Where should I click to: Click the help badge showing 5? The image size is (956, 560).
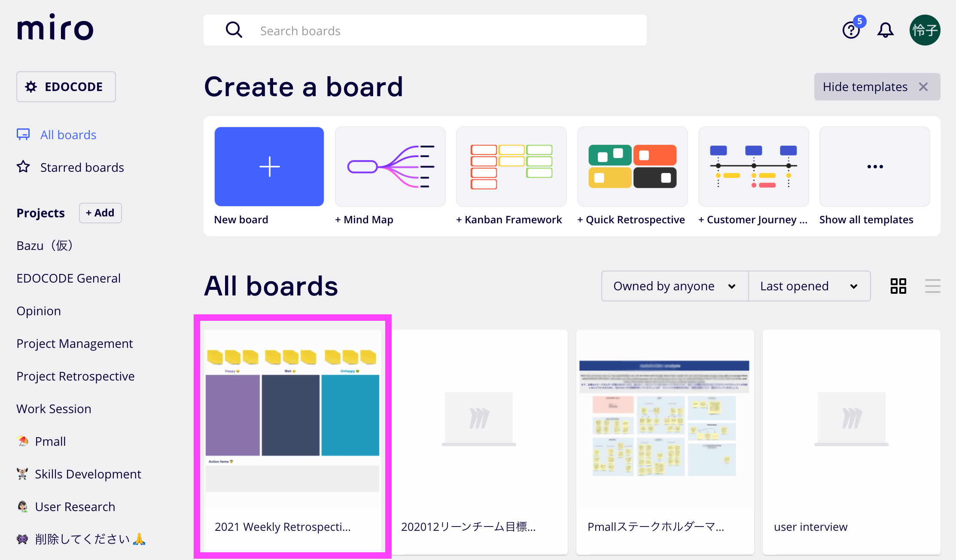(x=859, y=21)
